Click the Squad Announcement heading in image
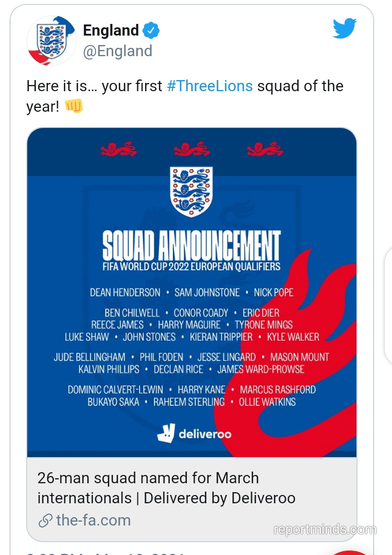This screenshot has height=555, width=392. pyautogui.click(x=191, y=245)
